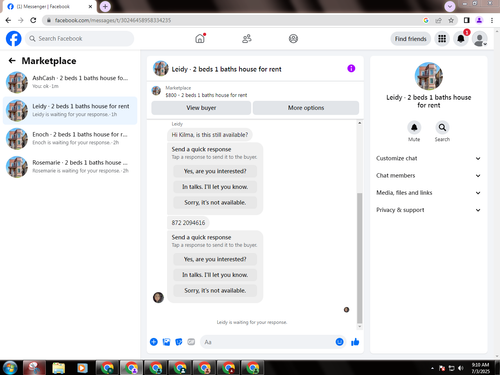Click the chat scrollbar thumb
Viewport: 500px width, 375px height.
click(x=359, y=258)
